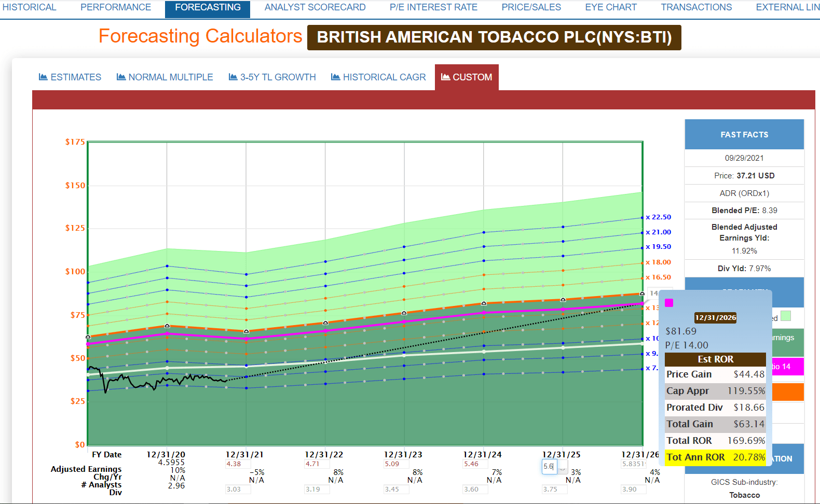Click the orange bar in side panel
The image size is (820, 504).
tap(788, 393)
